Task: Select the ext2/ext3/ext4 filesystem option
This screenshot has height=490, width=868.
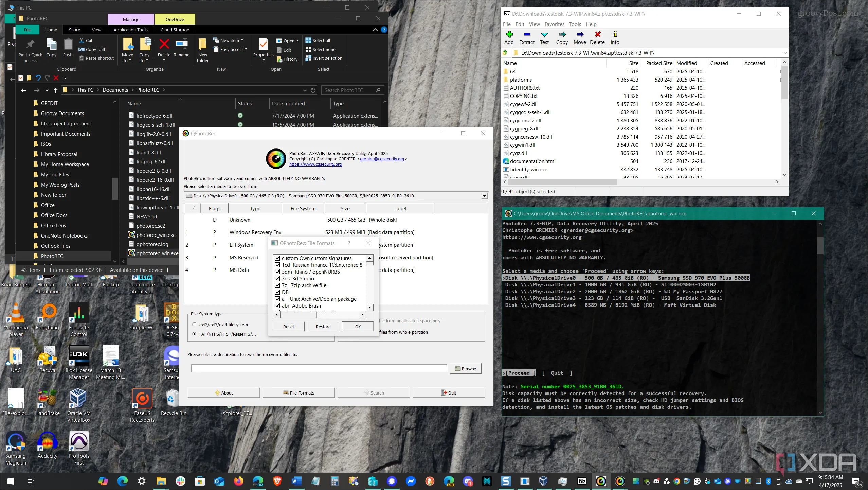Action: pos(194,324)
